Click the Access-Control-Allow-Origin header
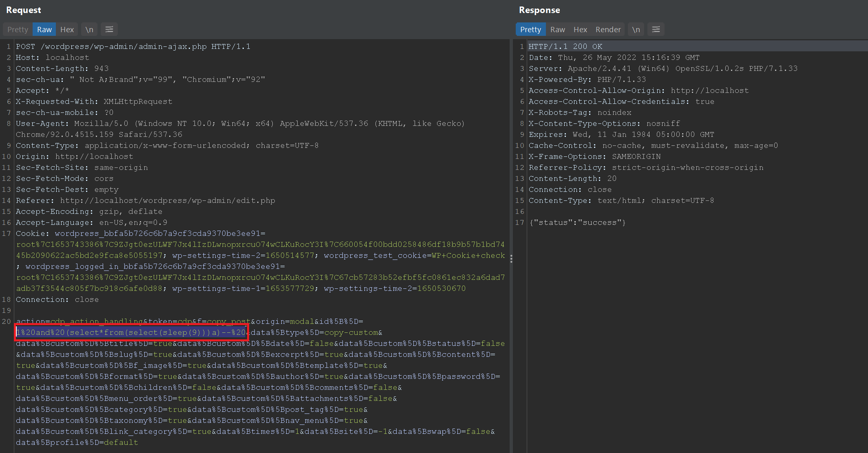The image size is (868, 453). 639,90
